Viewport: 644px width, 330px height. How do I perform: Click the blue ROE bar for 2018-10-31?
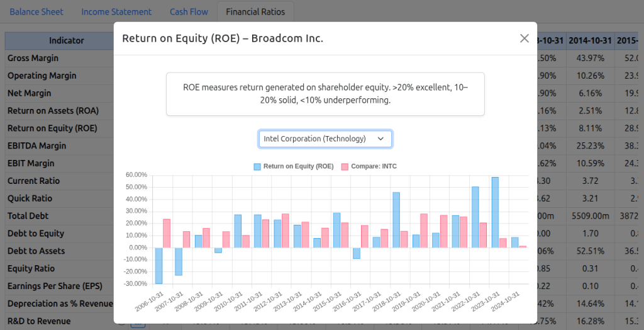396,220
